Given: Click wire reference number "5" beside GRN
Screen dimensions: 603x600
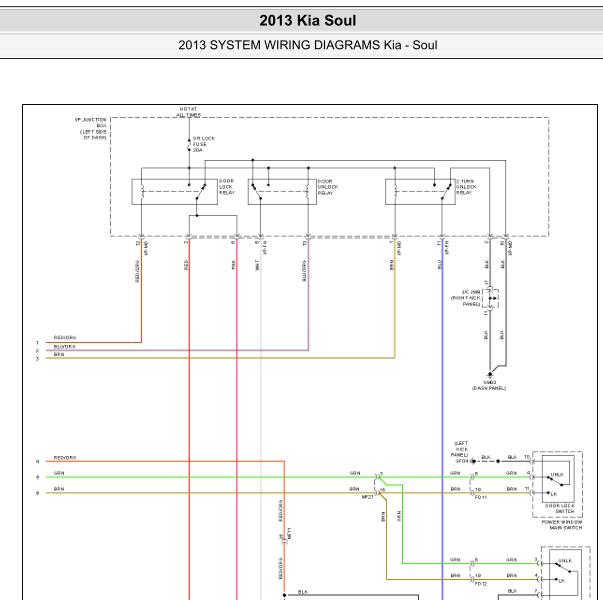Looking at the screenshot, I should (38, 477).
